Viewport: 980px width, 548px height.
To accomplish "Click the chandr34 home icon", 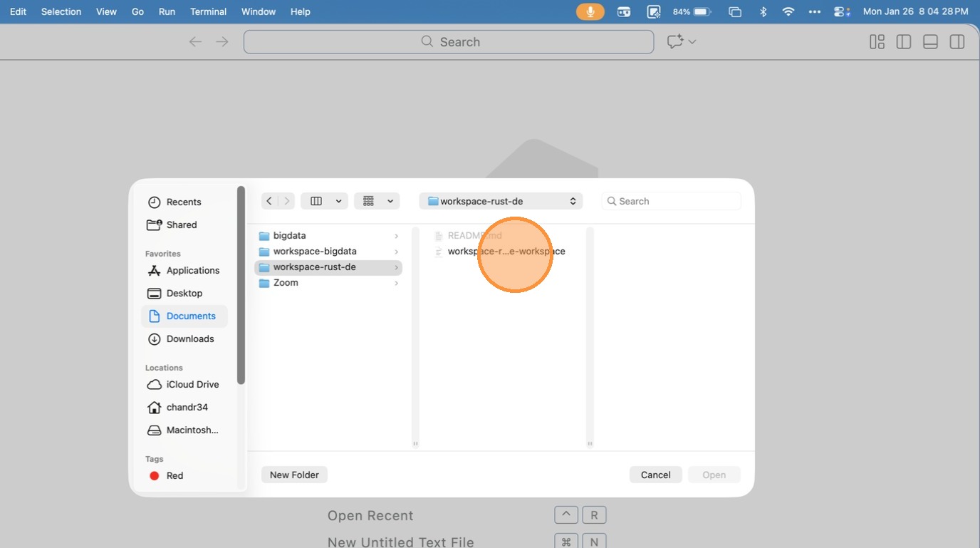I will point(154,408).
